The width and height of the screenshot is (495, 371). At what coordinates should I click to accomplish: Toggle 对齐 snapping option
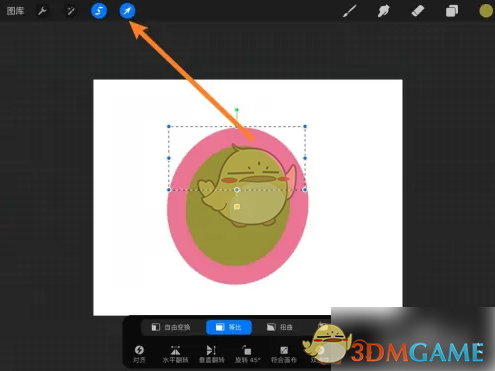point(139,354)
